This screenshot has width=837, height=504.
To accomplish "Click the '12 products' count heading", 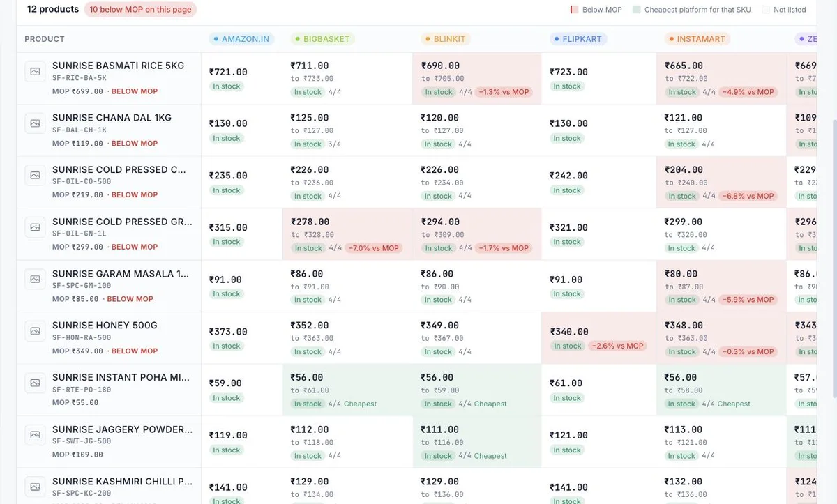I will click(53, 9).
